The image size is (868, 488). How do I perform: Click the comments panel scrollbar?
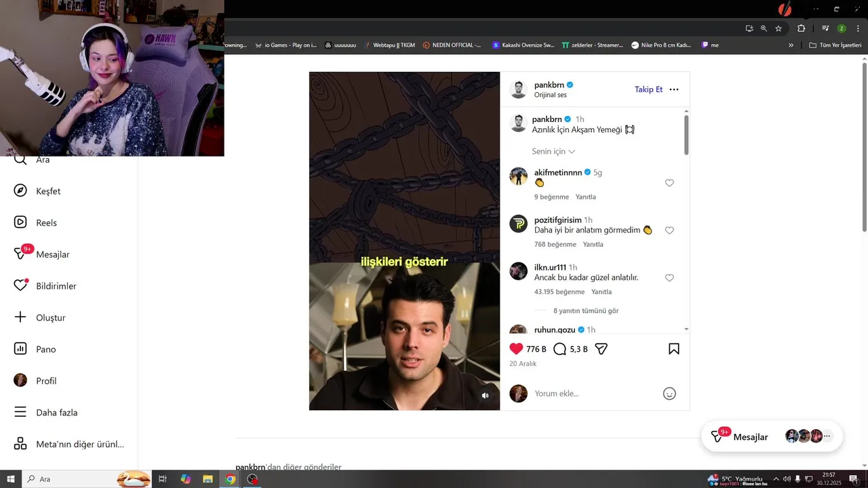coord(686,135)
